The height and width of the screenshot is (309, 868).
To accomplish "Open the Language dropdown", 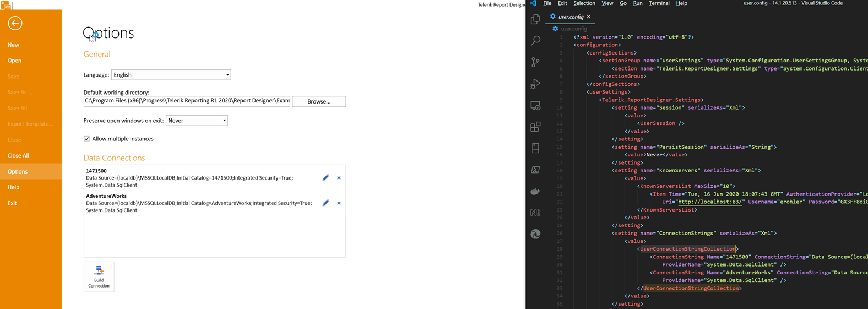I will 171,75.
